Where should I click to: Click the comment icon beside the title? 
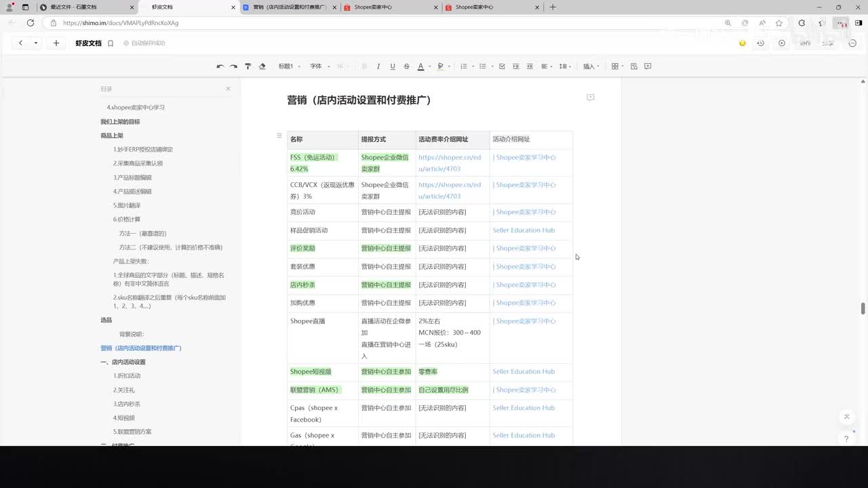coord(591,98)
